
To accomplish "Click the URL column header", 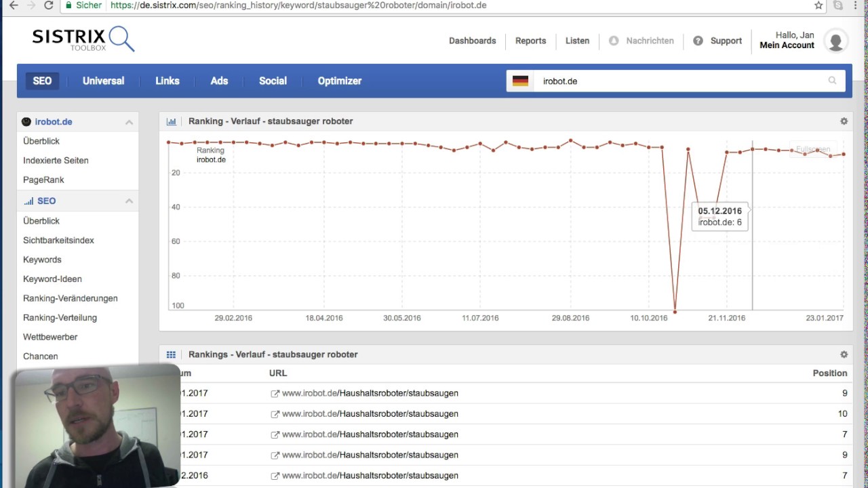I will pyautogui.click(x=278, y=373).
